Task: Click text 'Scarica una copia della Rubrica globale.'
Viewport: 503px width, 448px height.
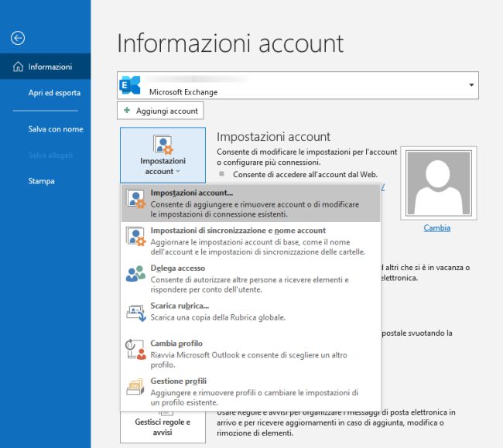Action: tap(217, 317)
